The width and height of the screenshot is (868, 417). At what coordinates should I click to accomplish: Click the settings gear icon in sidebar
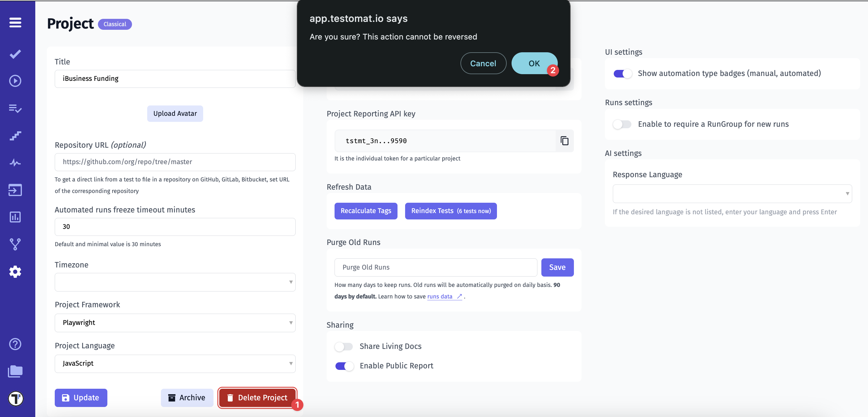tap(15, 271)
